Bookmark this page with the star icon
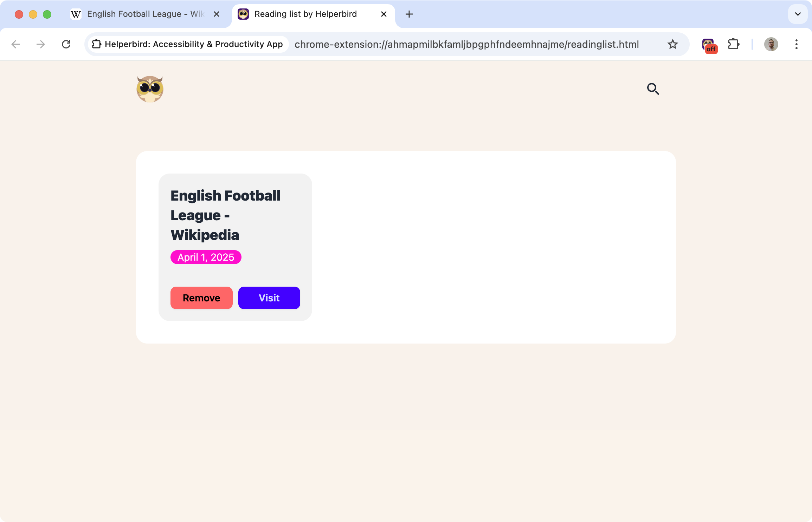 [x=672, y=44]
